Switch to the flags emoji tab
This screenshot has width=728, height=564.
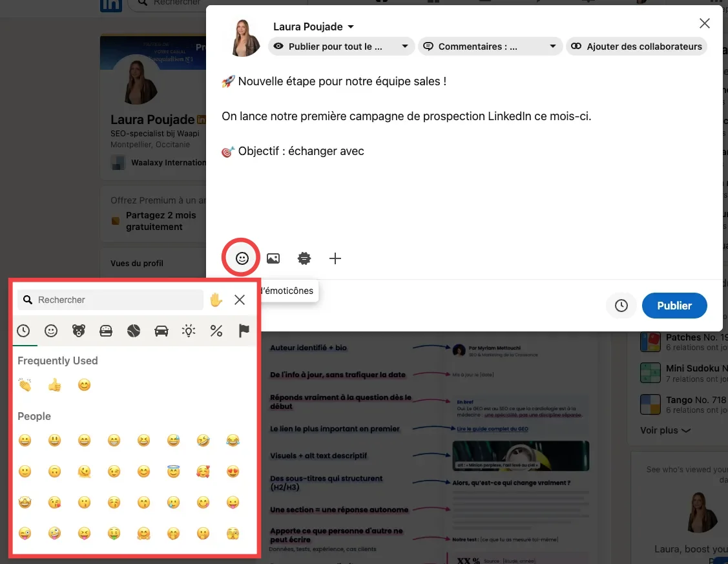(244, 331)
